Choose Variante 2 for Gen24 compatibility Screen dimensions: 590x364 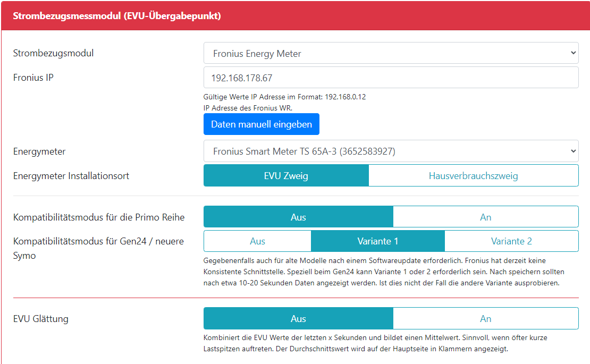point(512,241)
